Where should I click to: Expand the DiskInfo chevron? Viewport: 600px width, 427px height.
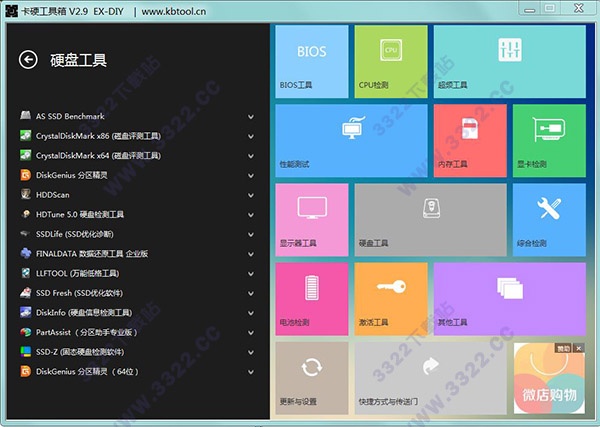[x=251, y=313]
